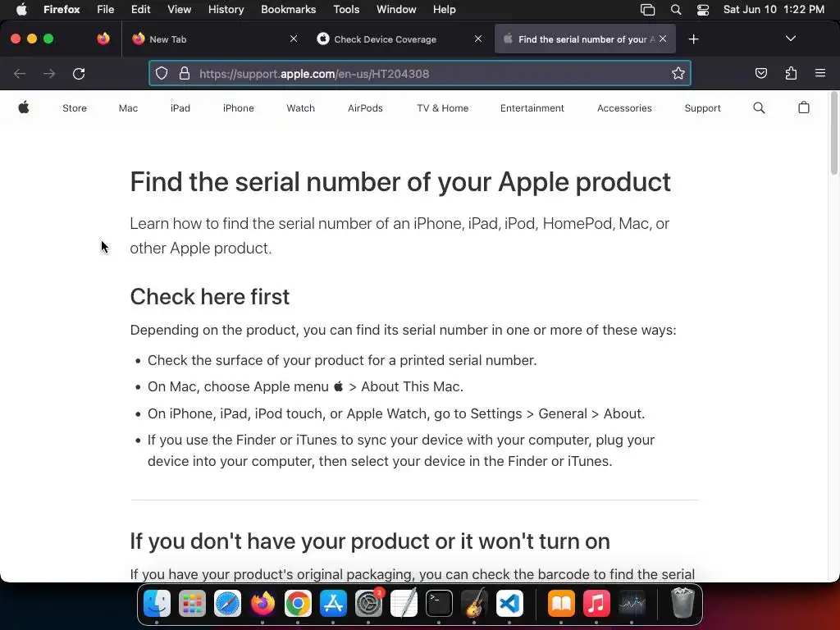Open the Firefox extensions puzzle icon
This screenshot has height=630, width=840.
(x=791, y=74)
